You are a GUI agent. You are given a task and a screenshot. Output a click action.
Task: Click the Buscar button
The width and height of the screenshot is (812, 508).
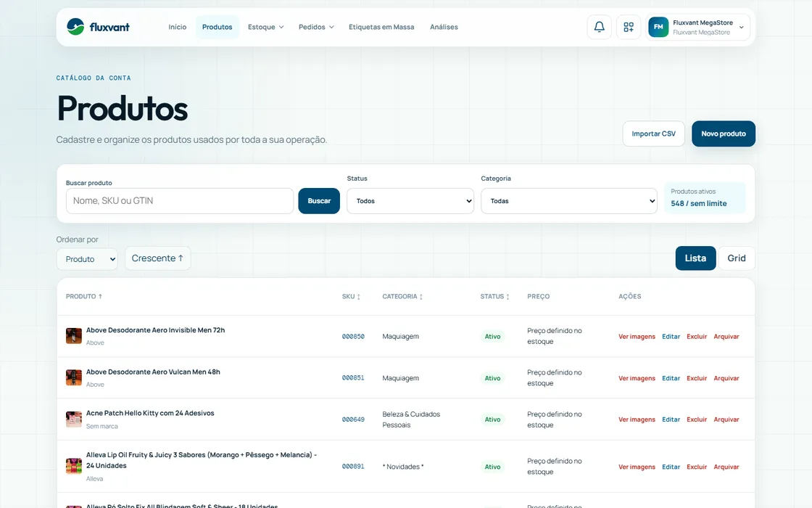[x=319, y=201]
